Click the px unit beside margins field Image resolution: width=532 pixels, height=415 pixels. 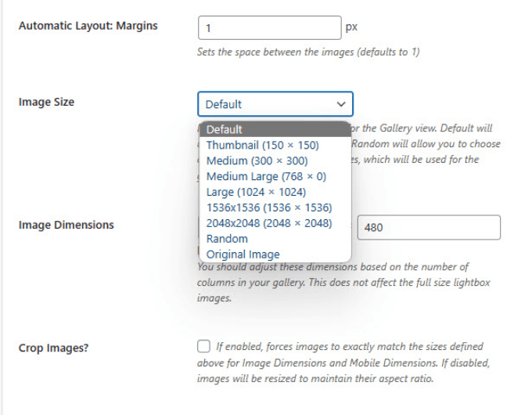pos(351,27)
